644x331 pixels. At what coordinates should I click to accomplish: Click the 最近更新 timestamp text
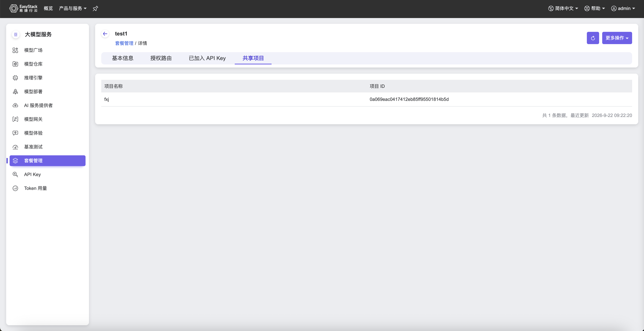pos(601,115)
